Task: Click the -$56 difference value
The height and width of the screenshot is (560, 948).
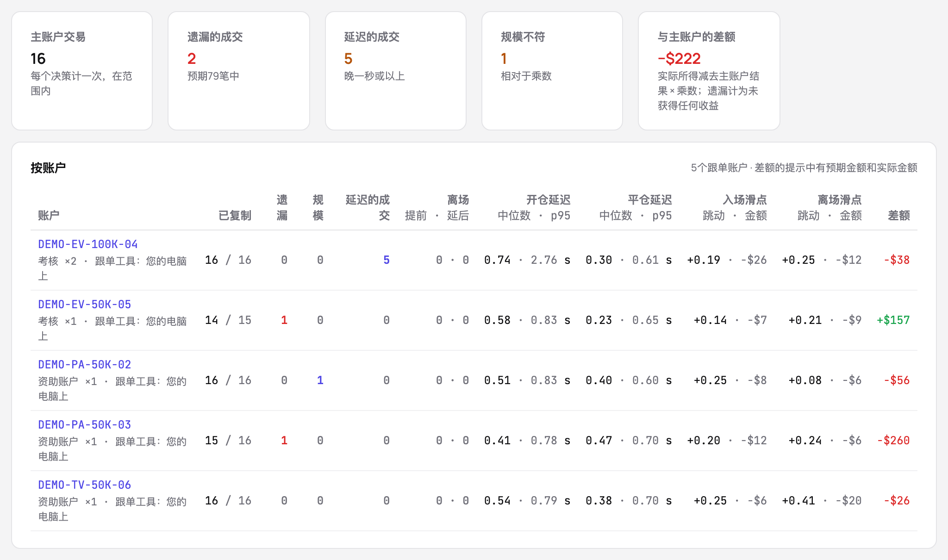Action: click(897, 380)
